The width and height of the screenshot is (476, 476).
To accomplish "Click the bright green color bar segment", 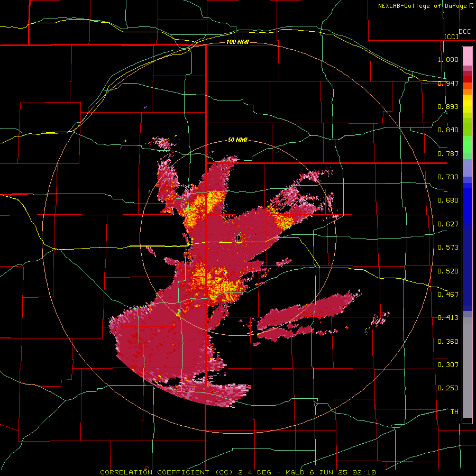I will tap(467, 144).
